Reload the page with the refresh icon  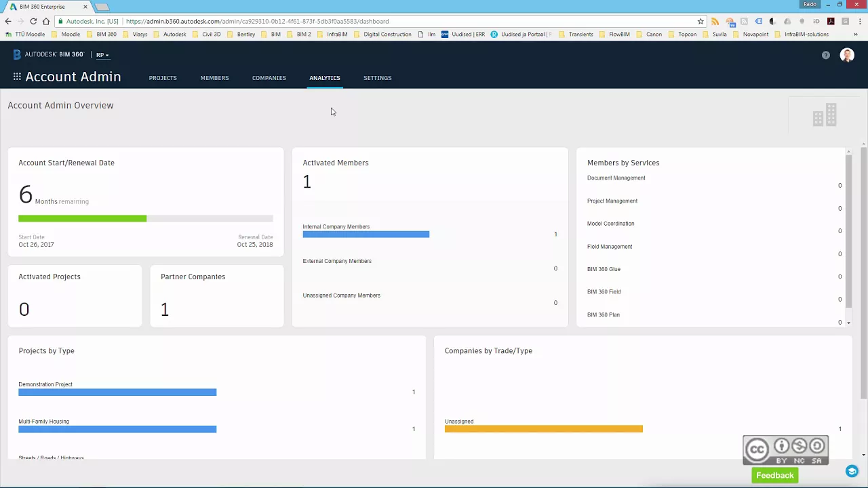(x=33, y=21)
